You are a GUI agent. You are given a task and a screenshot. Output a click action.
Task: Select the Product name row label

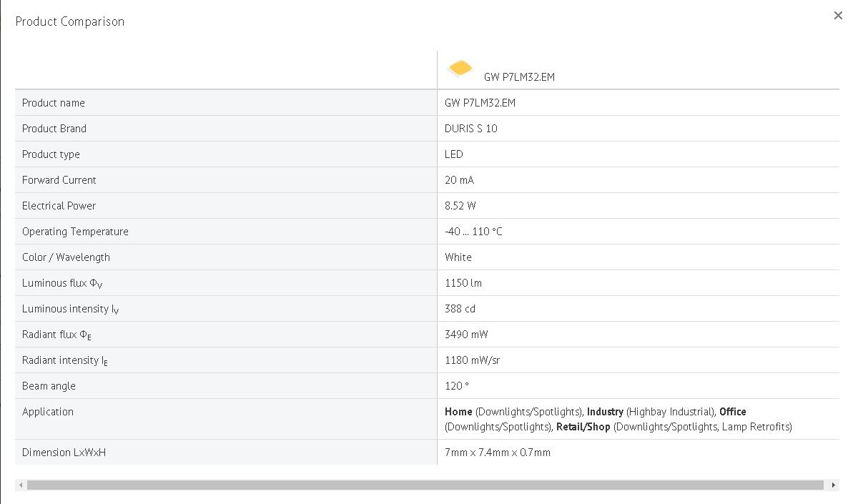click(54, 103)
